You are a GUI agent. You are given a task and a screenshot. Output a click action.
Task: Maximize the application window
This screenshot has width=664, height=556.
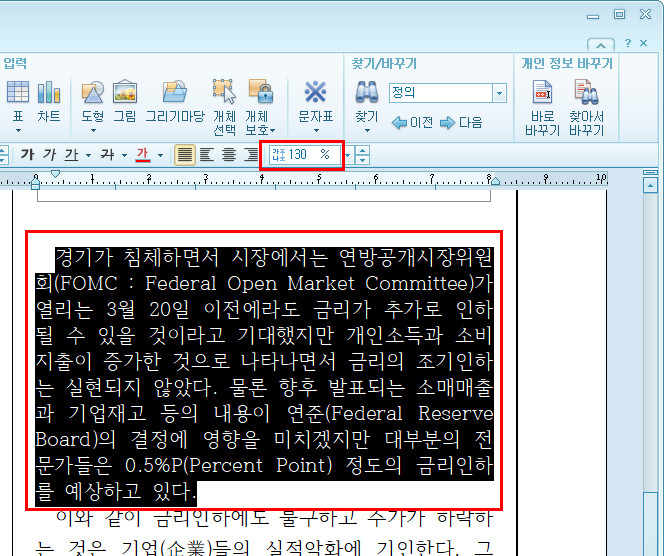620,14
